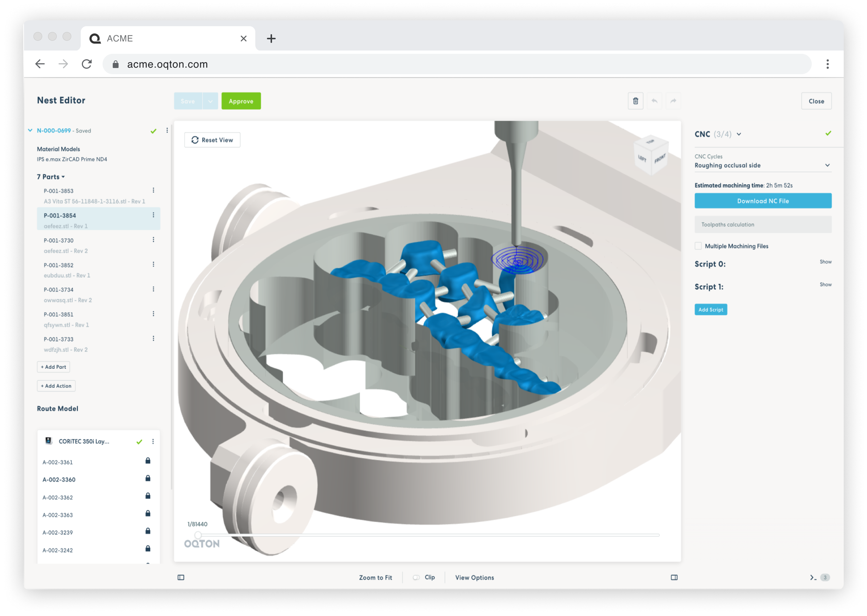Open options menu for part P-001-3854

[153, 215]
